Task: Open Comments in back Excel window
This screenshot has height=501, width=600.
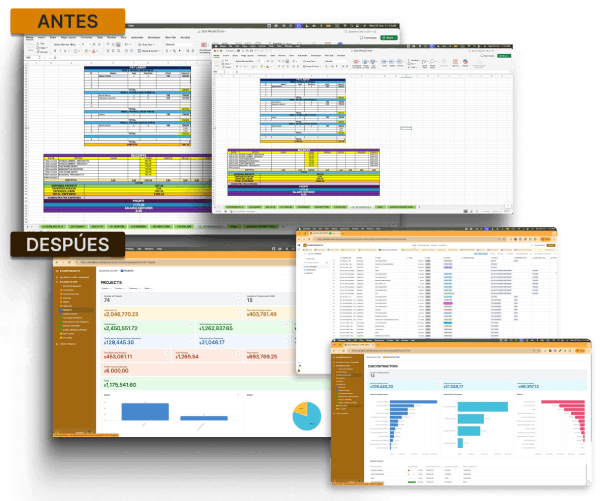Action: click(x=368, y=38)
